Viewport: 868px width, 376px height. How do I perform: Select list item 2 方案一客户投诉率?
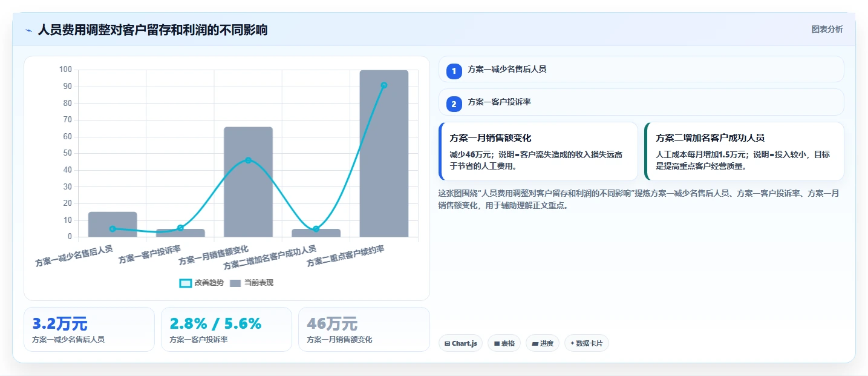coord(641,102)
